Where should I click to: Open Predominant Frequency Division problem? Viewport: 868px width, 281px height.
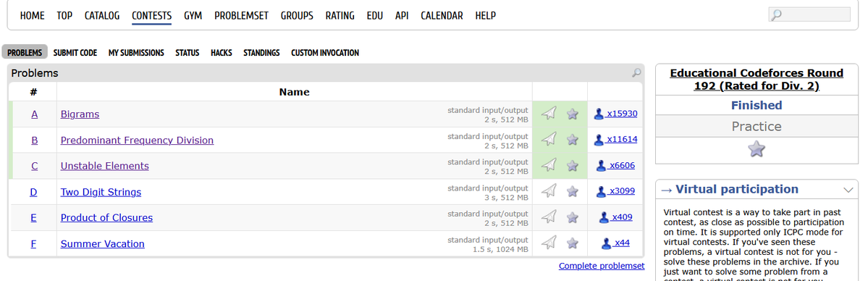137,140
